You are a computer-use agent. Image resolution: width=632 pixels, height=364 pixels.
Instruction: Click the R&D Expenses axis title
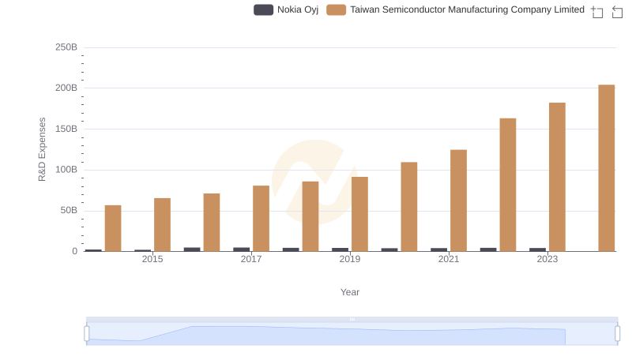[x=42, y=149]
